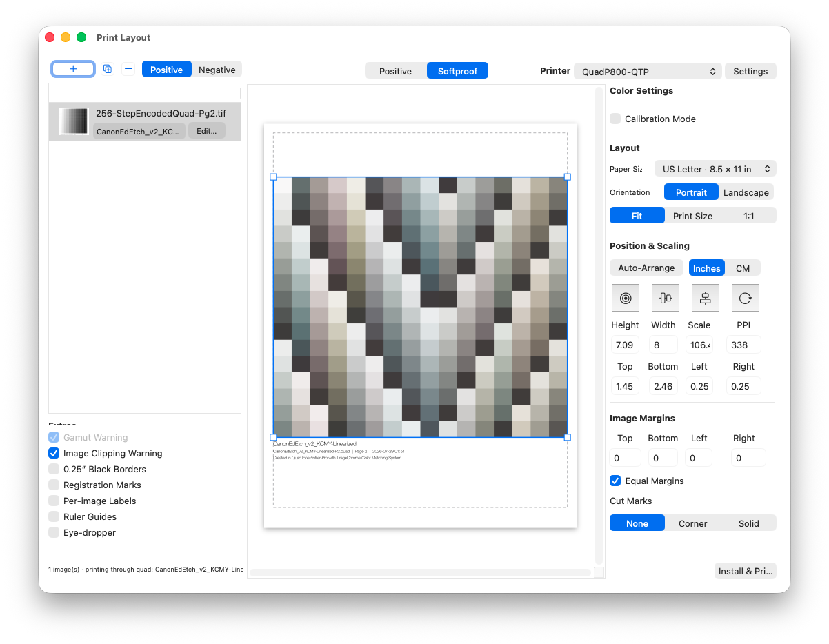
Task: Enable Registration Marks
Action: [x=54, y=485]
